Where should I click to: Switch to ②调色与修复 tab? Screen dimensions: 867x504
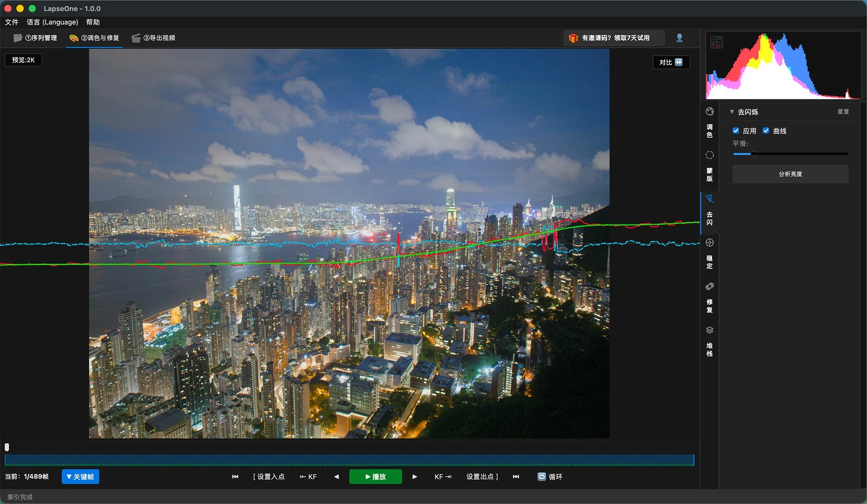coord(94,38)
